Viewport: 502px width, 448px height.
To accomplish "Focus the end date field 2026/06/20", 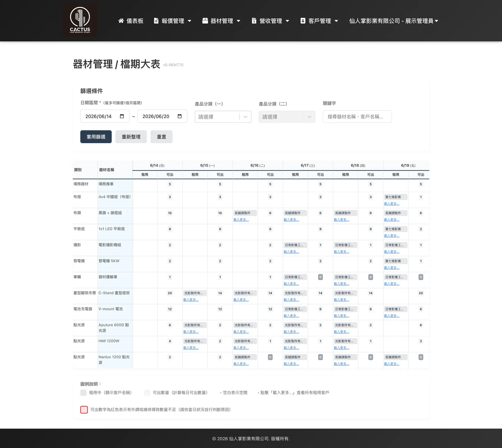I will 162,116.
